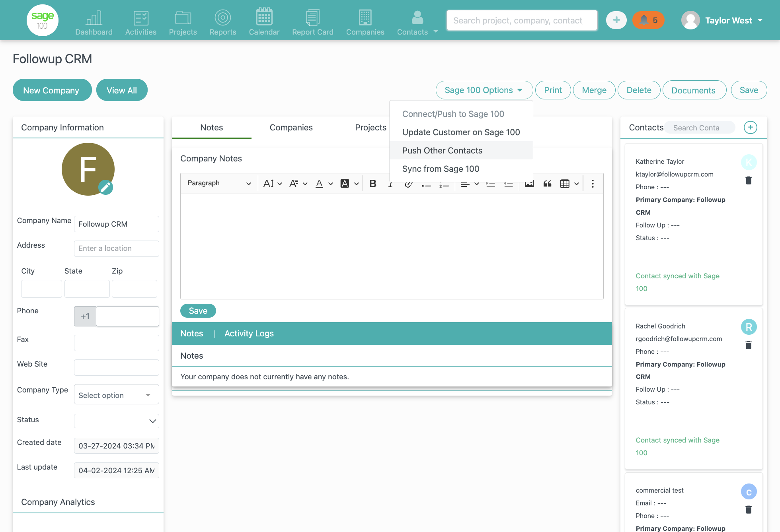780x532 pixels.
Task: Open more editor options (three dots)
Action: point(593,183)
